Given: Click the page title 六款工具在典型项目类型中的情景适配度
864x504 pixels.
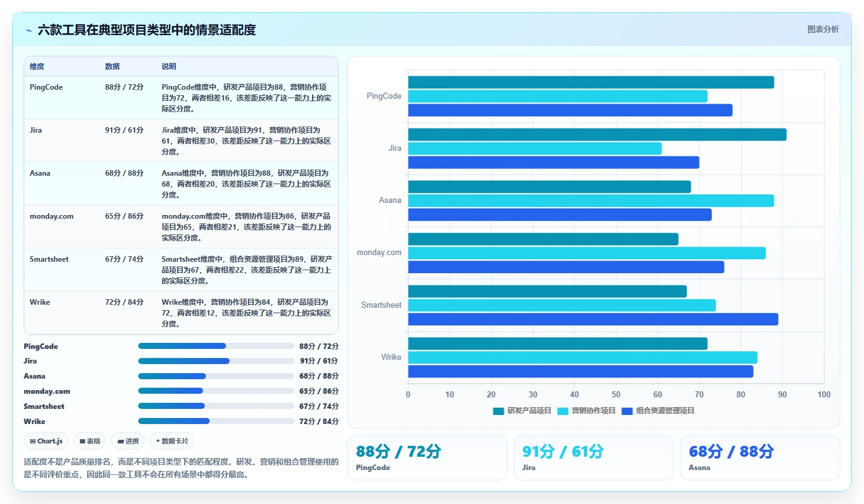Looking at the screenshot, I should (x=147, y=30).
